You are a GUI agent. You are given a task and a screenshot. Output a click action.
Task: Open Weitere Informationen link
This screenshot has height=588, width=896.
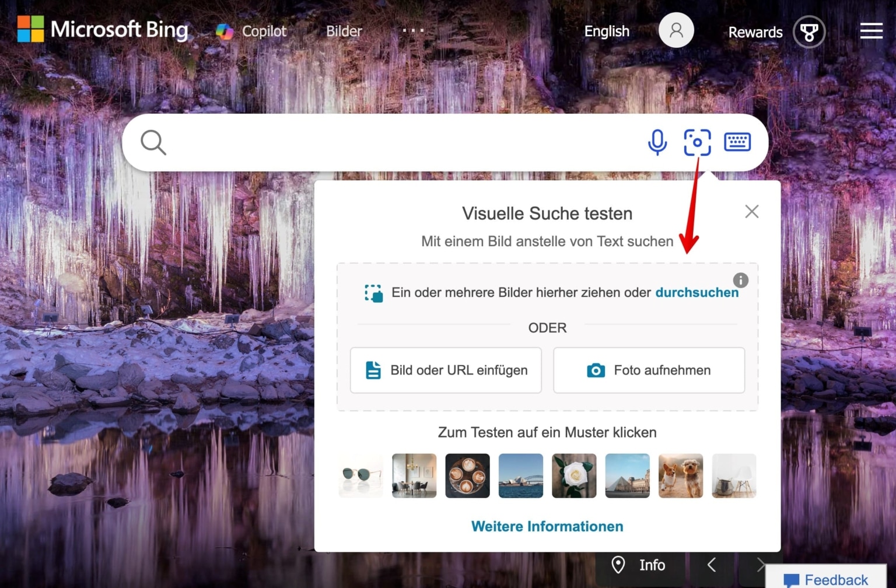coord(547,526)
